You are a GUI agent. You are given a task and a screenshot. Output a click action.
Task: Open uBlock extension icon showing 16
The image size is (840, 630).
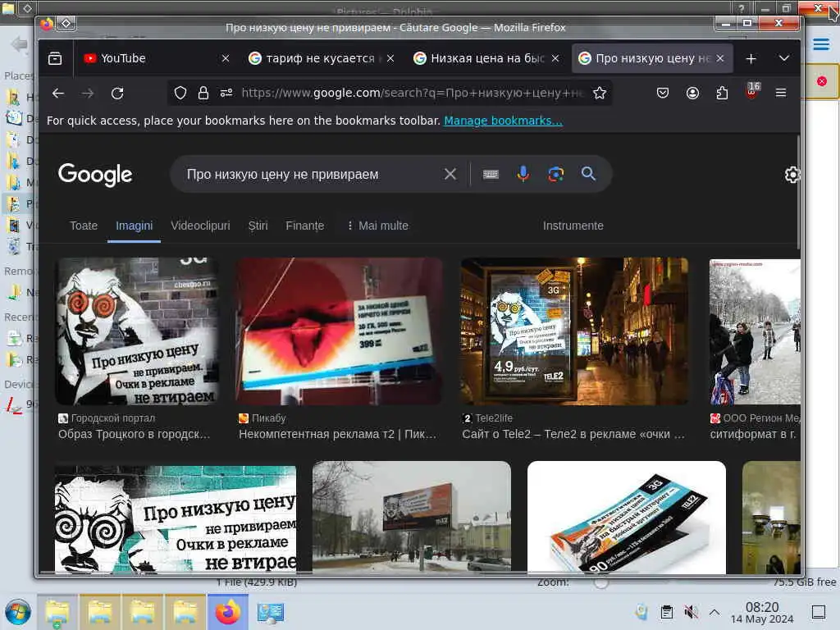(752, 91)
